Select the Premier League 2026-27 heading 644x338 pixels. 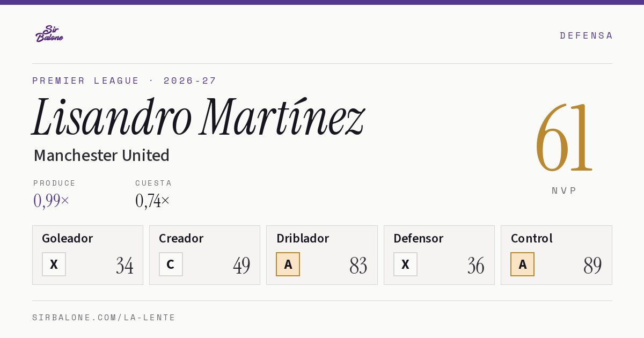pyautogui.click(x=125, y=80)
